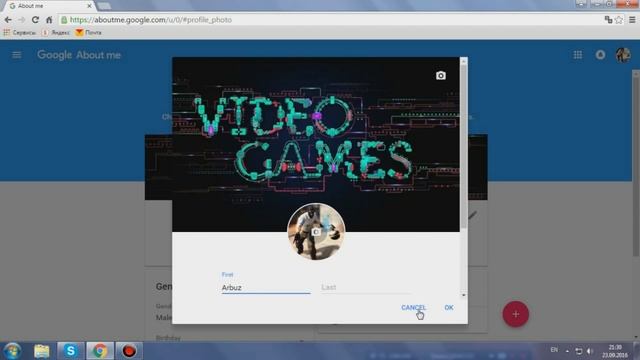Confirm the dialog with OK
The image size is (640, 360).
tap(449, 307)
